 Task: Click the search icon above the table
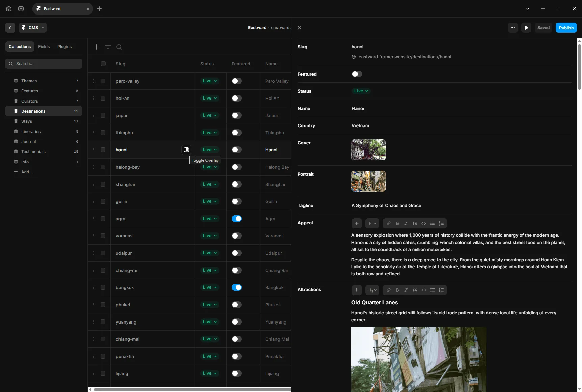coord(119,47)
